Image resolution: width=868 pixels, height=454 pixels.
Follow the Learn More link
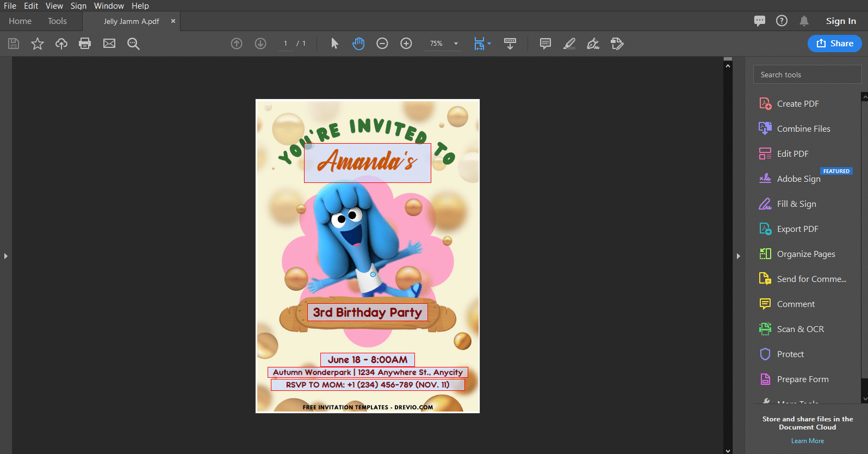point(808,441)
